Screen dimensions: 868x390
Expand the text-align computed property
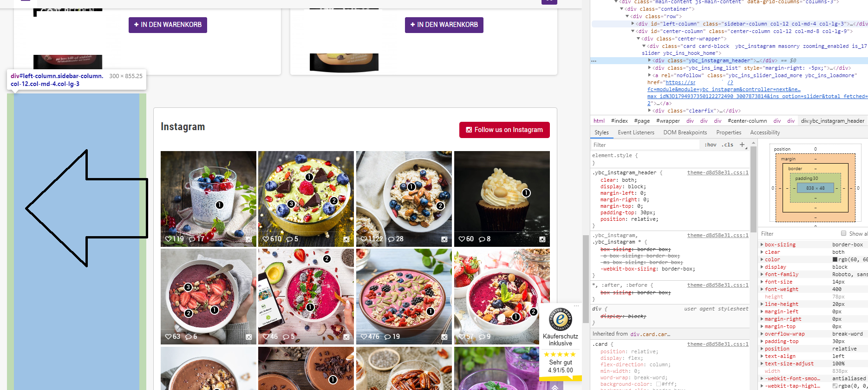coord(762,356)
